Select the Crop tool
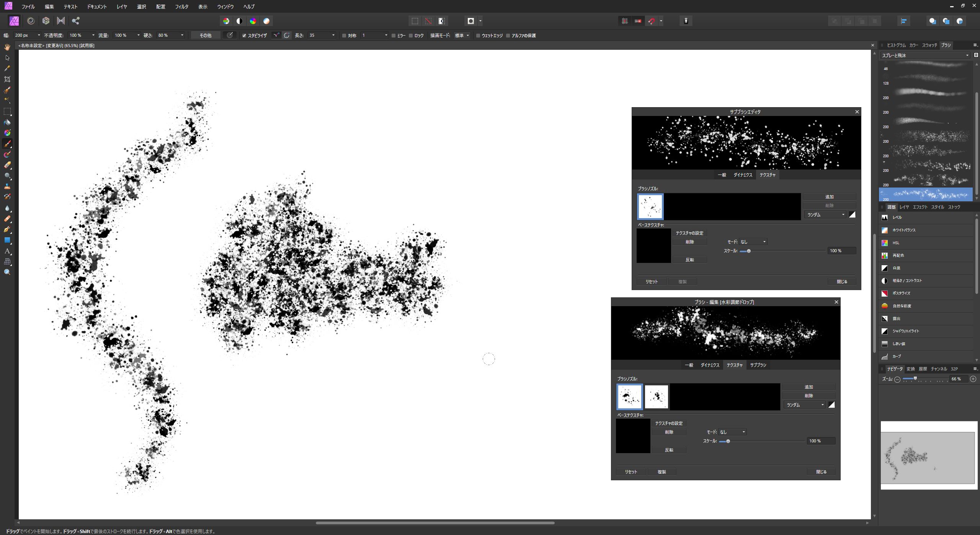Image resolution: width=980 pixels, height=535 pixels. pos(7,79)
